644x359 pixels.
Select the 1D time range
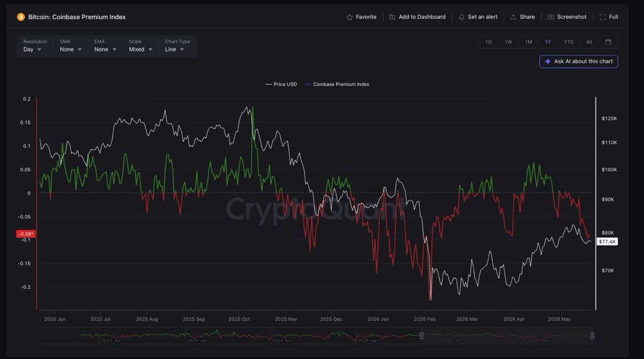[488, 42]
